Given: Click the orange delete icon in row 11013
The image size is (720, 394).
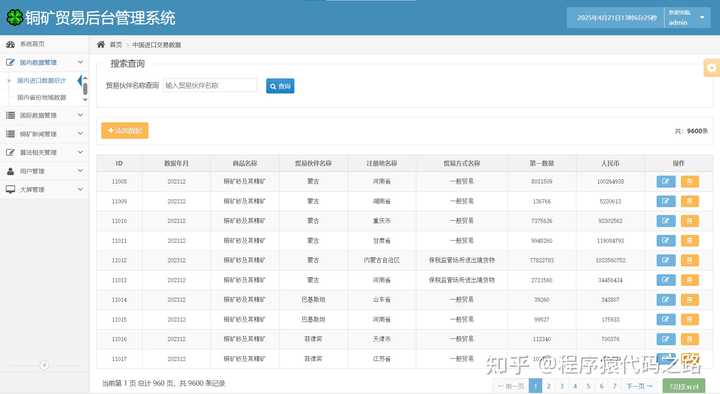Looking at the screenshot, I should [x=690, y=280].
